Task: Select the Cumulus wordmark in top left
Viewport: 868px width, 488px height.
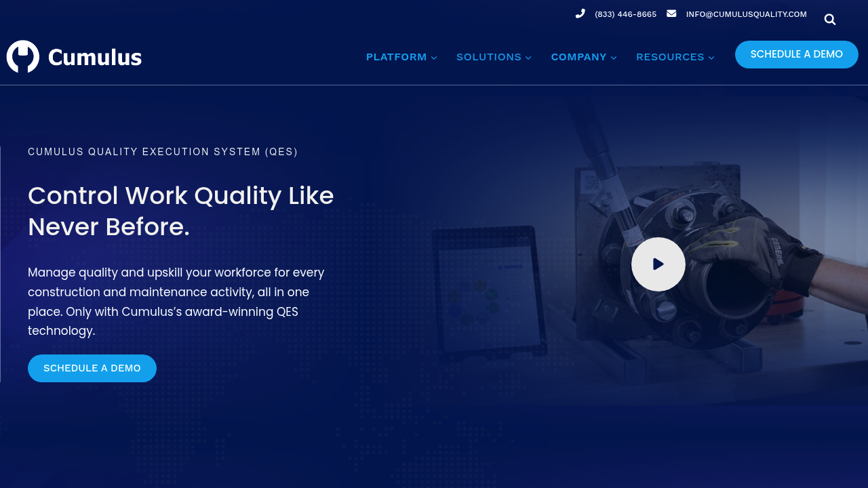Action: click(x=94, y=57)
